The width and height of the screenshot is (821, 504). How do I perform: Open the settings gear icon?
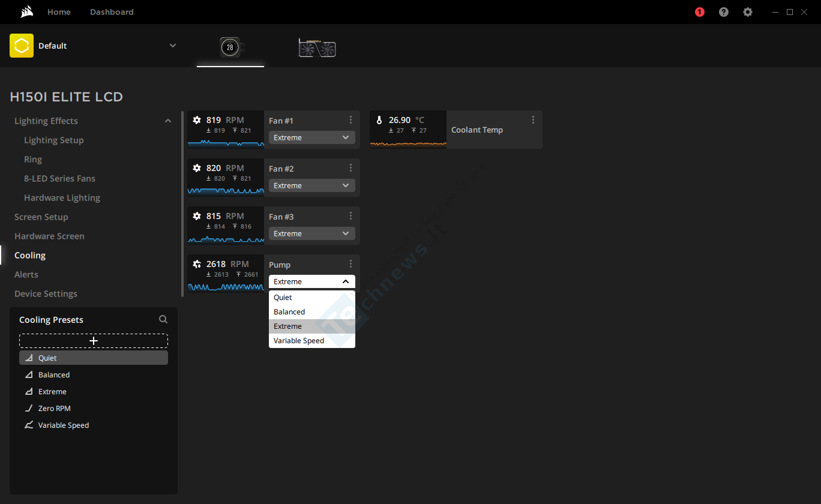[x=748, y=12]
